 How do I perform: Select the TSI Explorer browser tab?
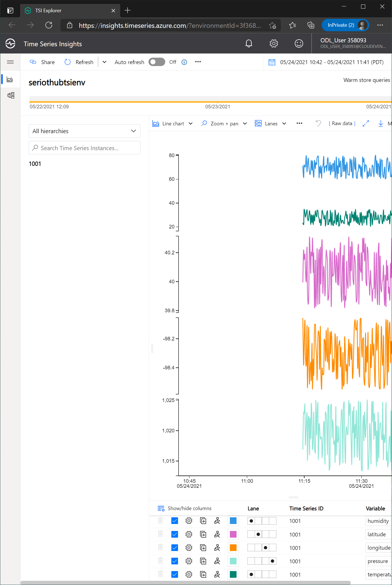(70, 11)
